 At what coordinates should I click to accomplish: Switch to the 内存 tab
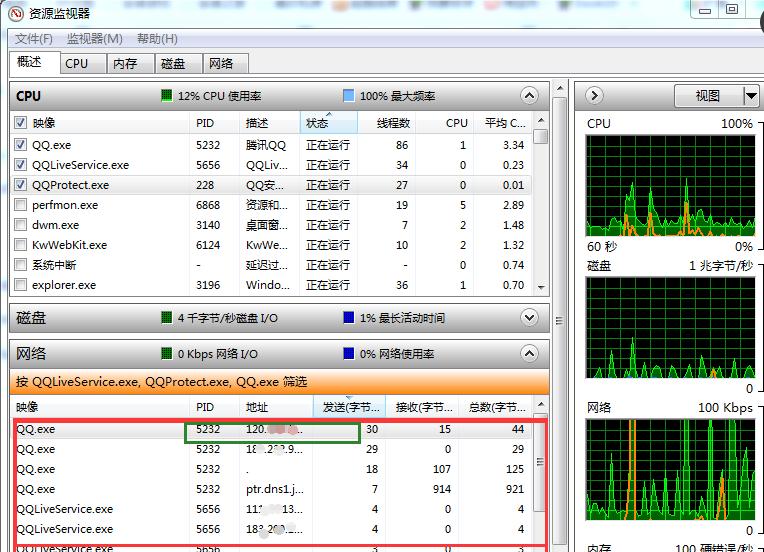pyautogui.click(x=125, y=63)
